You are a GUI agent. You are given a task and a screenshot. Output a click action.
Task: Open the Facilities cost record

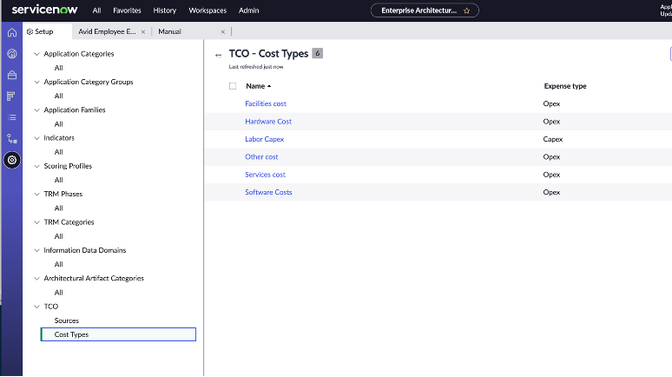266,104
